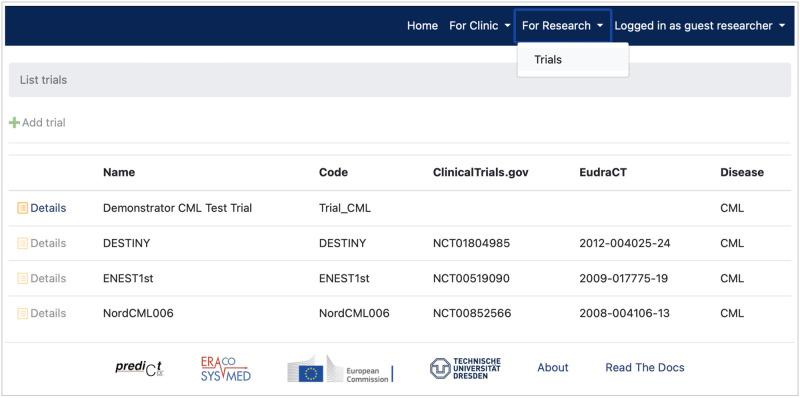Click the Technische Universität Dresden logo

click(465, 368)
